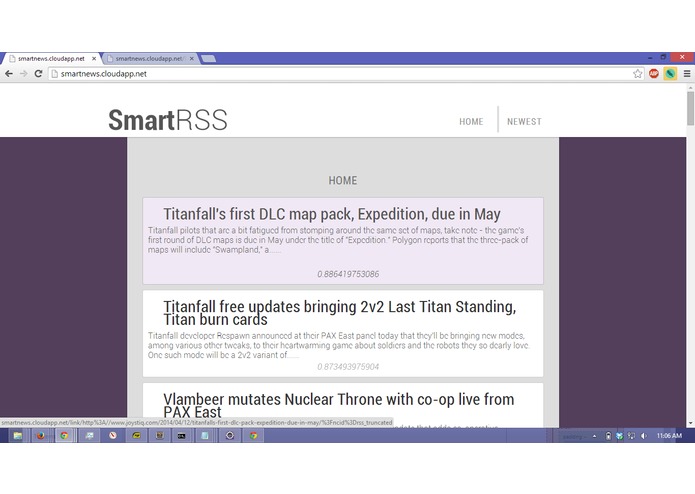
Task: Open the volume speaker tray icon
Action: click(644, 436)
